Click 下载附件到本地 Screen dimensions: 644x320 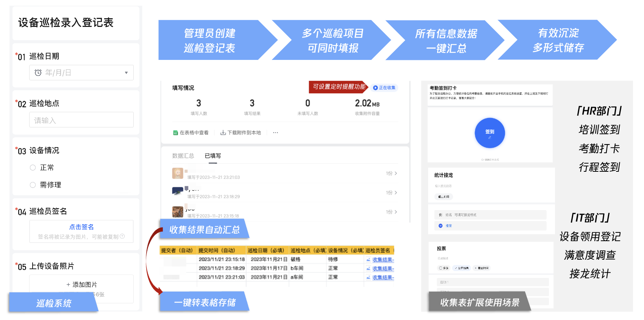244,133
